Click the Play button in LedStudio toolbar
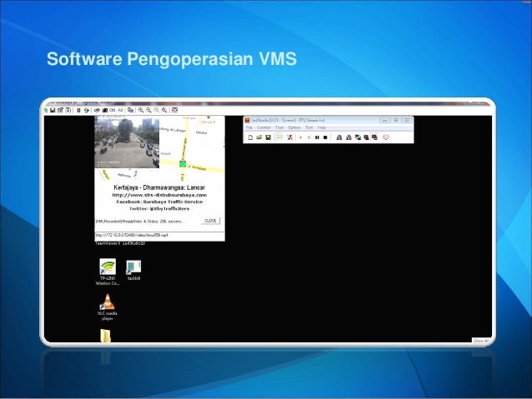 click(x=301, y=137)
